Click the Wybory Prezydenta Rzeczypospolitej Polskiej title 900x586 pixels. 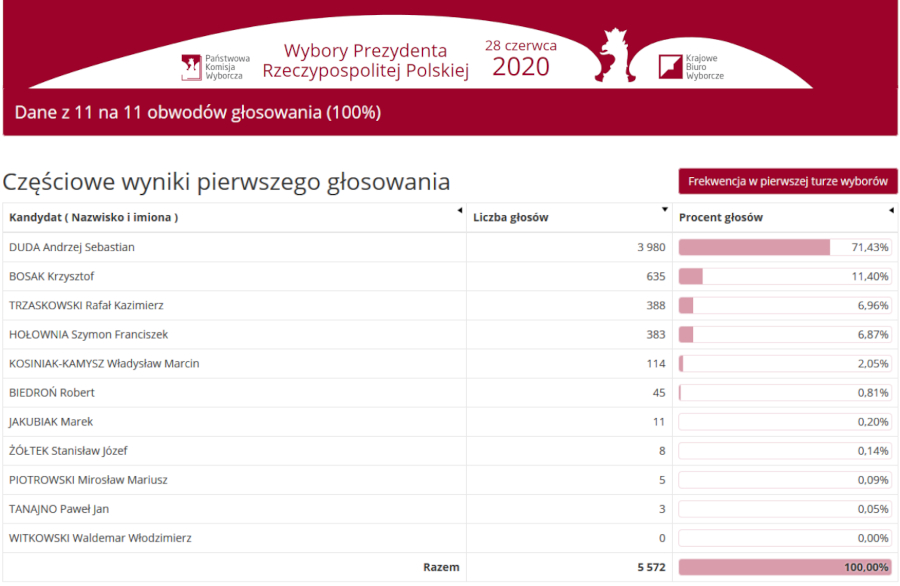365,62
